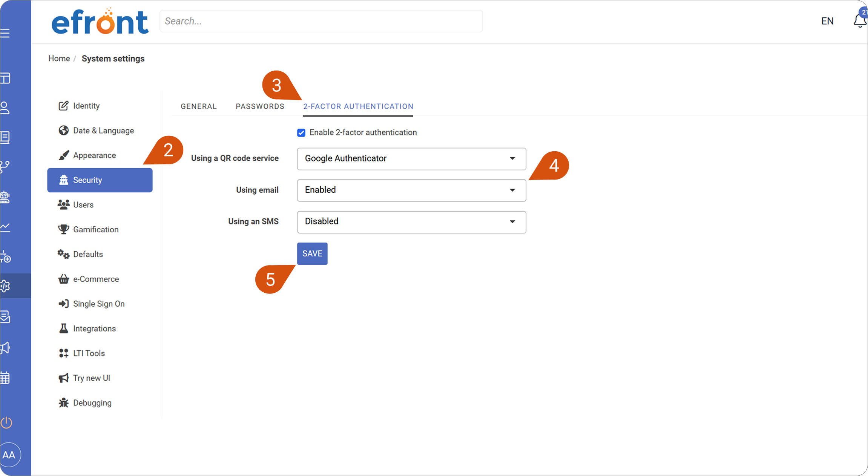
Task: Click into the Search field
Action: (321, 21)
